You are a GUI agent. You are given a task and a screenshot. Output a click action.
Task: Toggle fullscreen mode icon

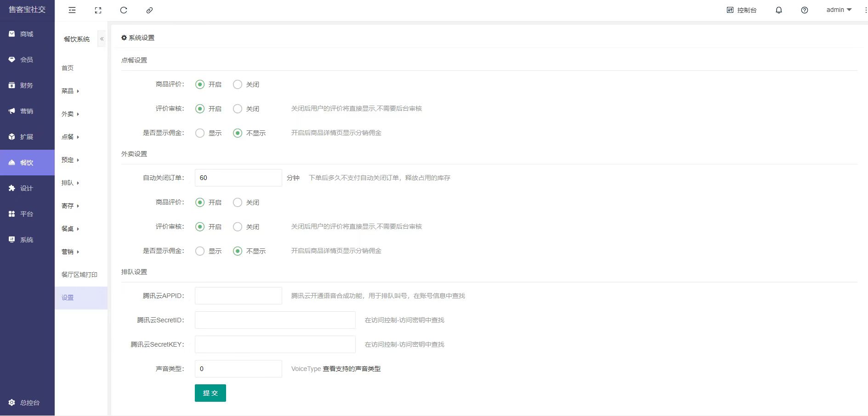pos(98,10)
